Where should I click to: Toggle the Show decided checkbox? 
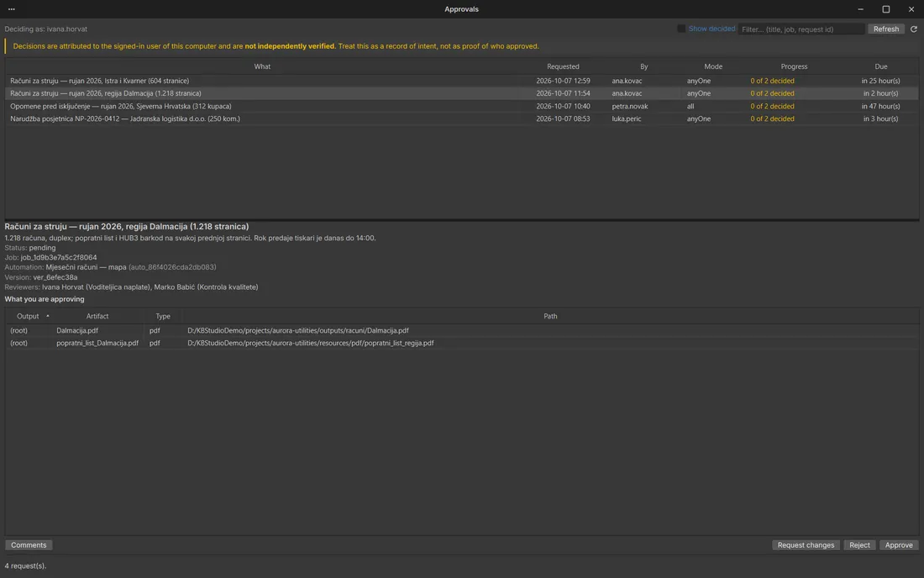681,29
